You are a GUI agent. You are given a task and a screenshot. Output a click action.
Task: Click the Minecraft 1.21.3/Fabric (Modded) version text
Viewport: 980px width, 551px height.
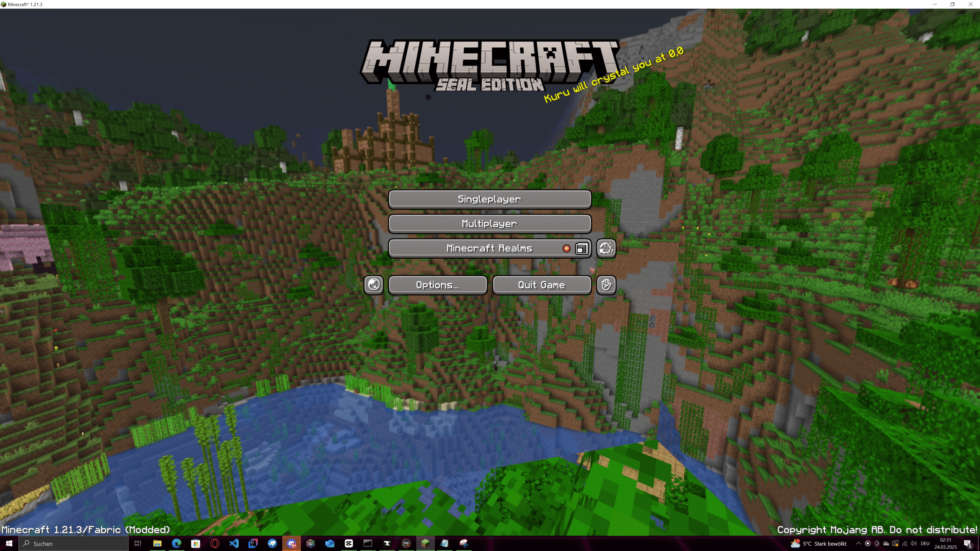tap(86, 530)
